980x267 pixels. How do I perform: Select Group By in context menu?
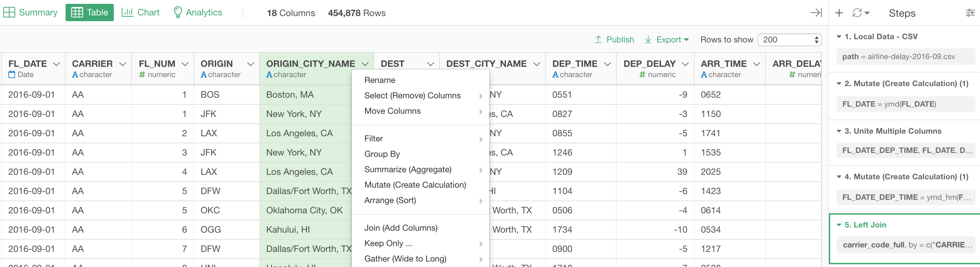coord(382,154)
